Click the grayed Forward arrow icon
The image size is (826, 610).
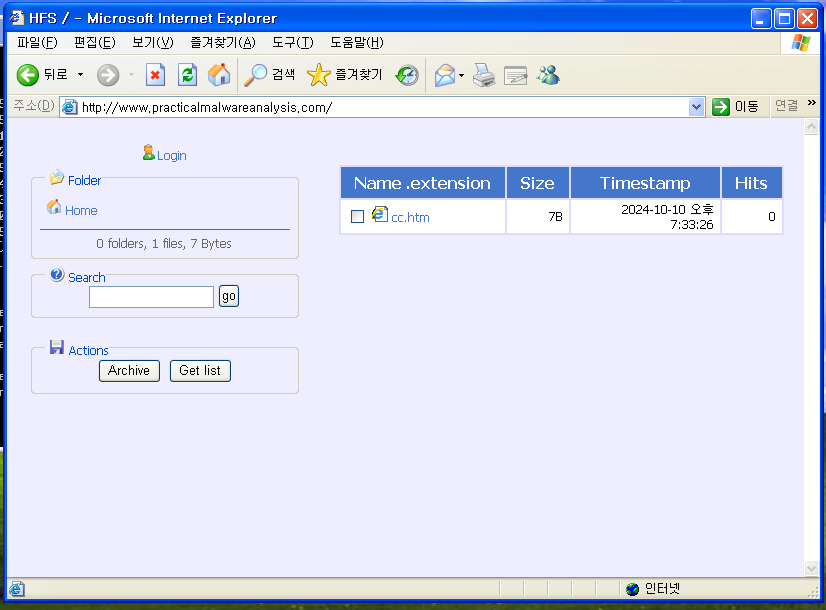[108, 75]
